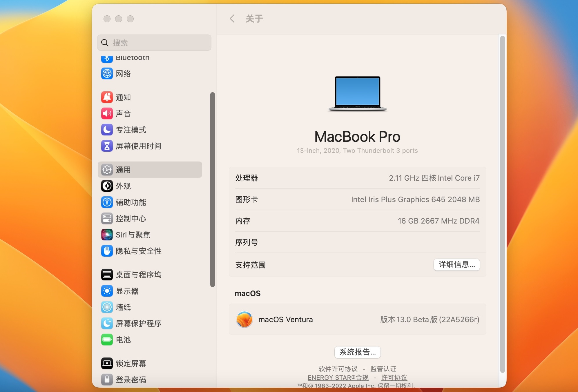Open the 网络 (Network) globe icon
The image size is (578, 392).
tap(107, 73)
